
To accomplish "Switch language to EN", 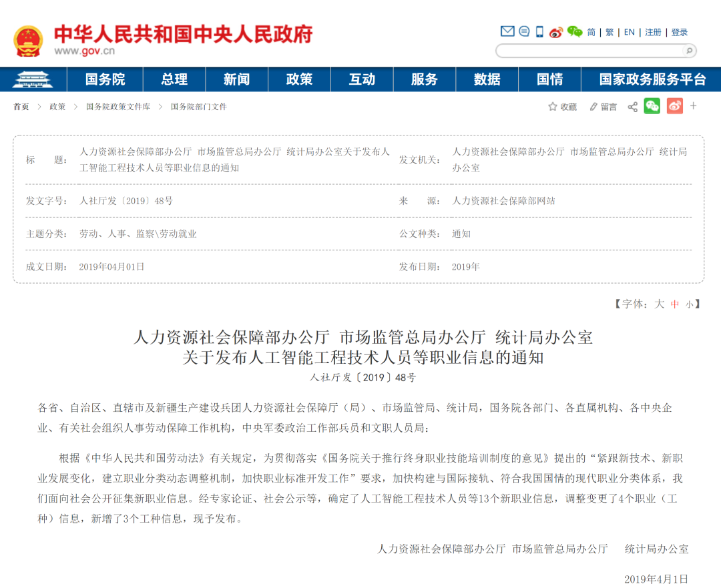I will [x=629, y=32].
